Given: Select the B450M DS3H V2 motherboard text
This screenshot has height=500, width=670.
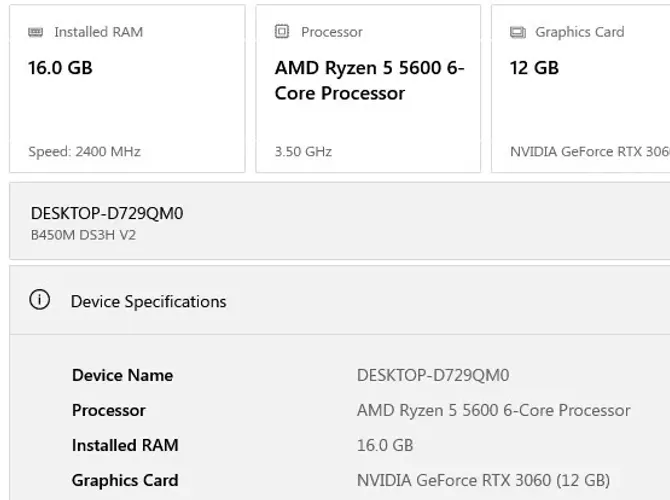Looking at the screenshot, I should (x=83, y=235).
